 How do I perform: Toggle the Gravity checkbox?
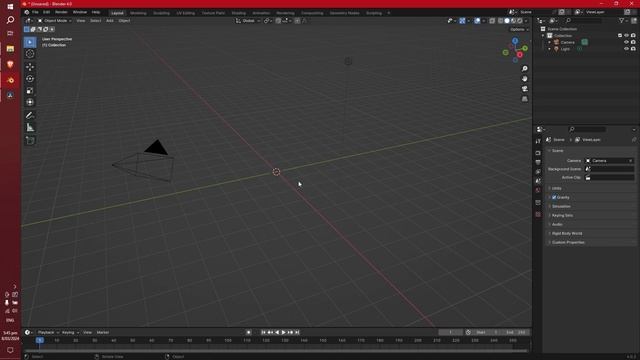click(554, 197)
